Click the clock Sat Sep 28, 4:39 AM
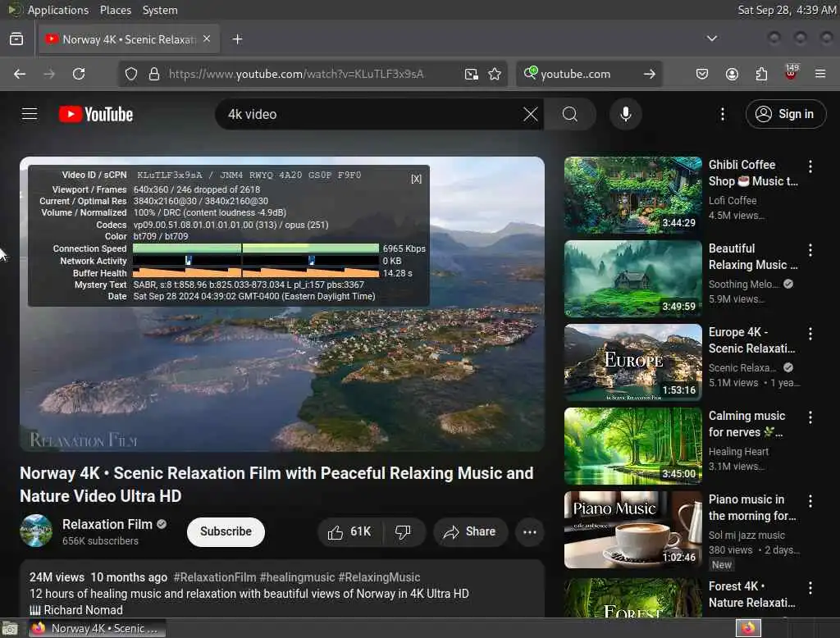The height and width of the screenshot is (638, 840). point(787,10)
